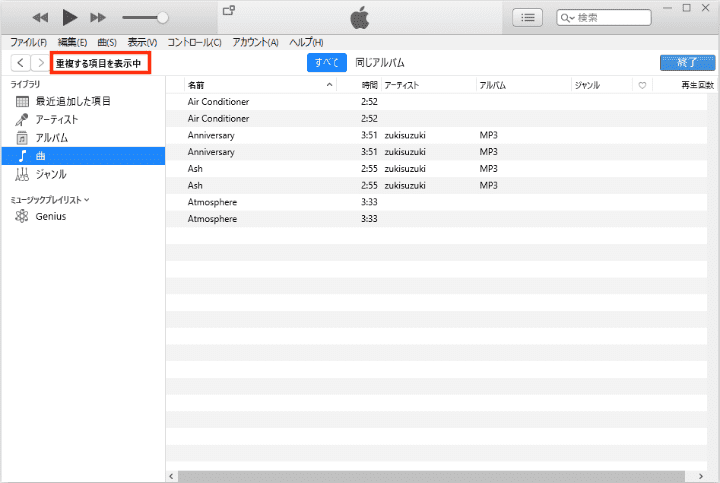720x483 pixels.
Task: Click the fast-forward next track icon
Action: tap(98, 17)
